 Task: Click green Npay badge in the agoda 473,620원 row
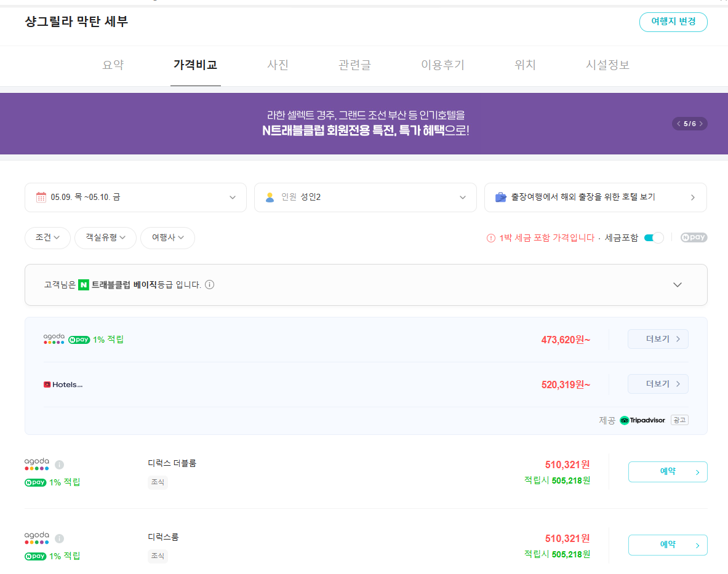pos(79,340)
